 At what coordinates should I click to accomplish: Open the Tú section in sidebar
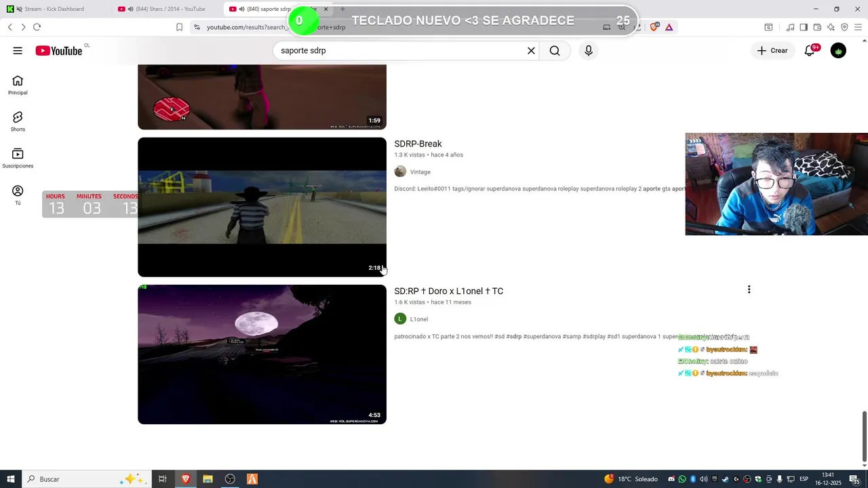[x=18, y=195]
